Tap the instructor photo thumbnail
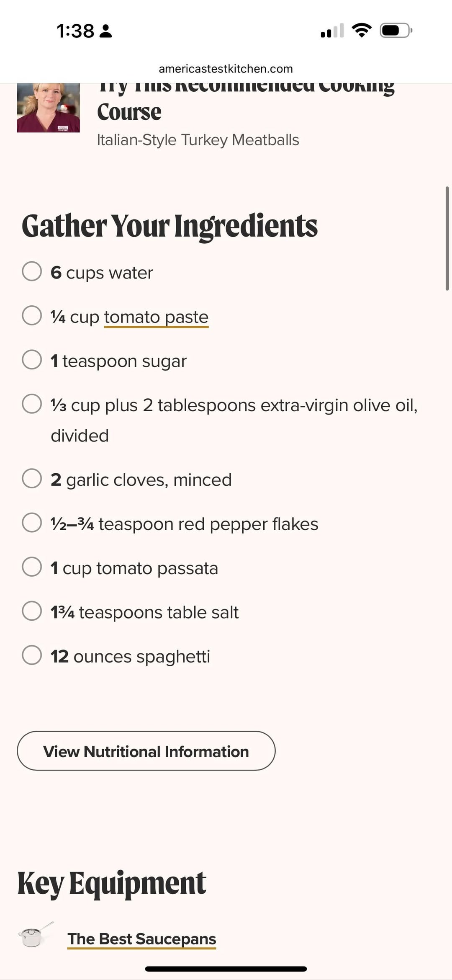The height and width of the screenshot is (980, 452). 48,108
